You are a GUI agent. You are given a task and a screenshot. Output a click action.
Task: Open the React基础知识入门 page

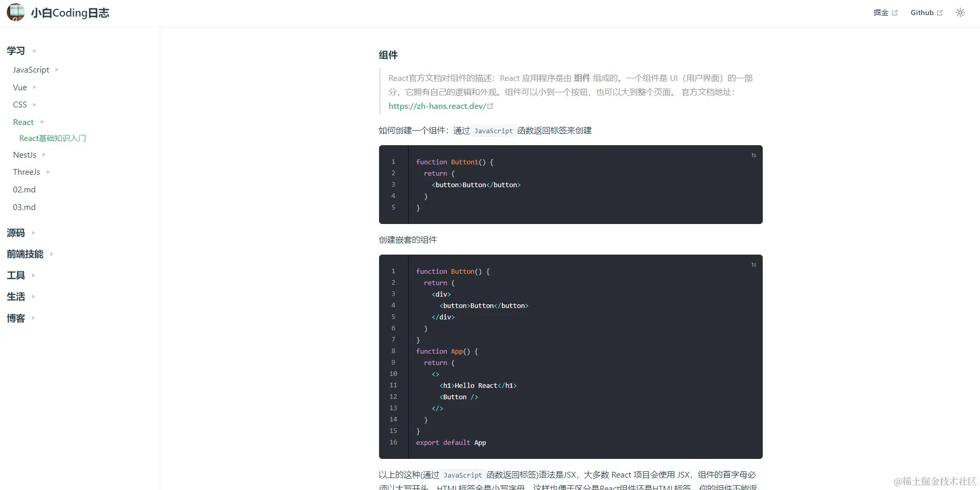click(52, 138)
